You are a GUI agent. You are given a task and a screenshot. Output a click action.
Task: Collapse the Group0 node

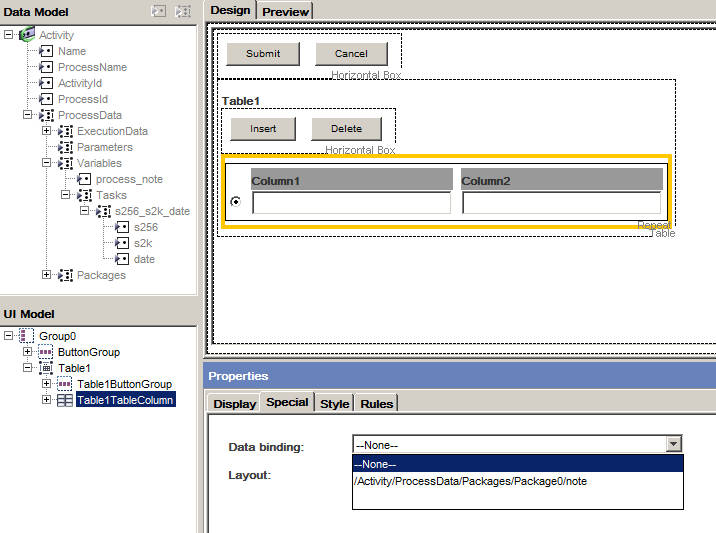point(8,336)
